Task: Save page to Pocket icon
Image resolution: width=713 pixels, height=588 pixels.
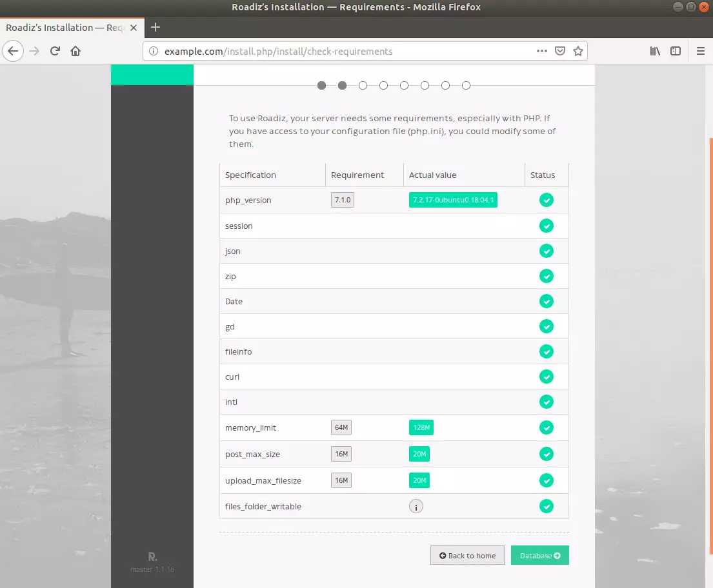Action: point(560,51)
